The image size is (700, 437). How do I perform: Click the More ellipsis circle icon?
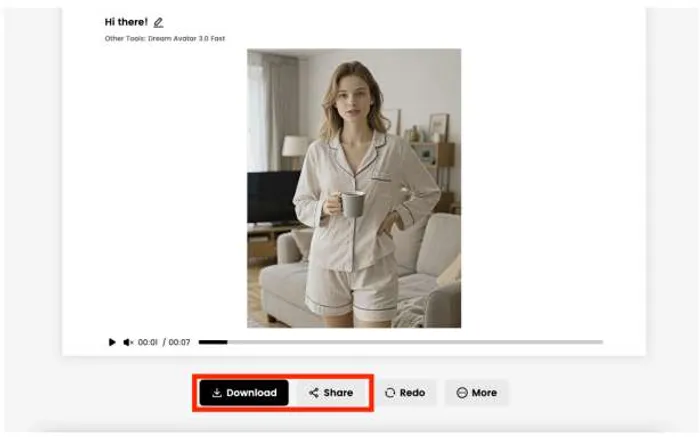[x=462, y=393]
